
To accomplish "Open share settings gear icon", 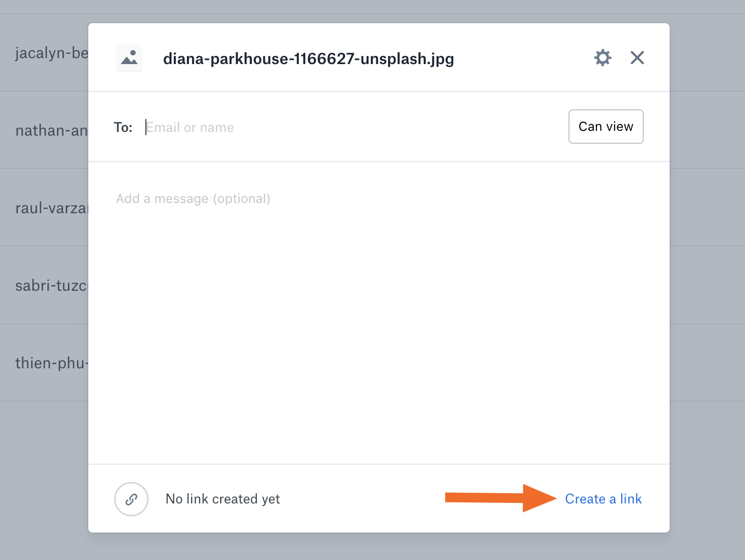I will tap(602, 58).
